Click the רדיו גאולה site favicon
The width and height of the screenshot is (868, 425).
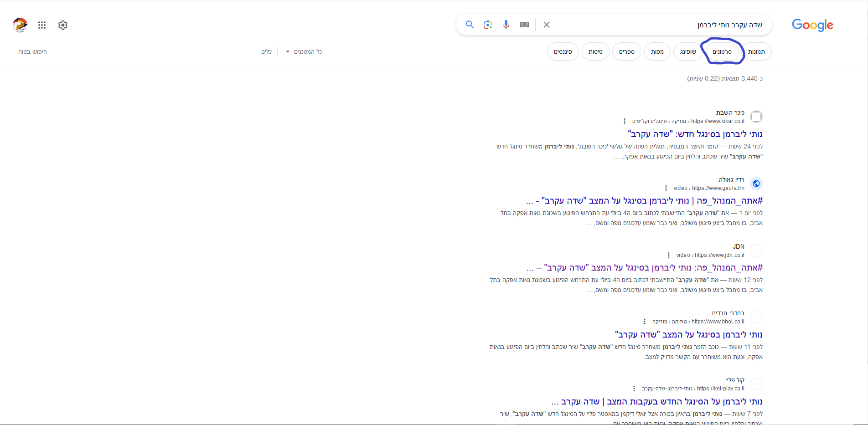[756, 183]
